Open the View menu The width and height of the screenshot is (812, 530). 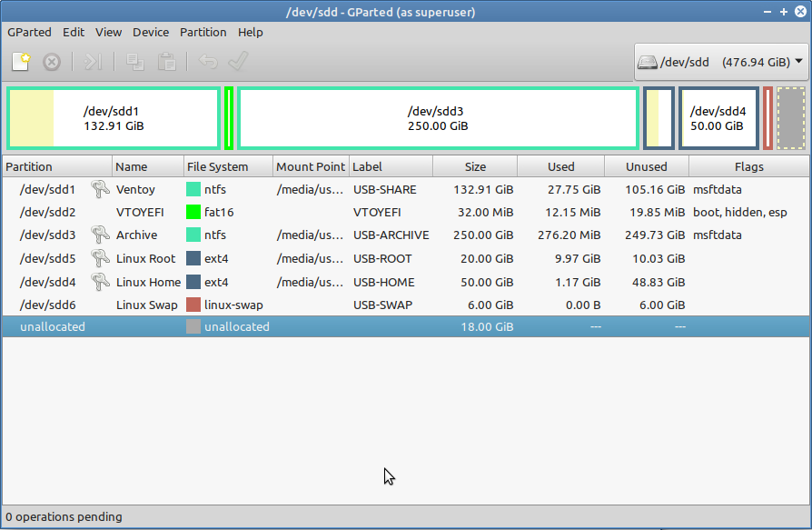click(108, 32)
